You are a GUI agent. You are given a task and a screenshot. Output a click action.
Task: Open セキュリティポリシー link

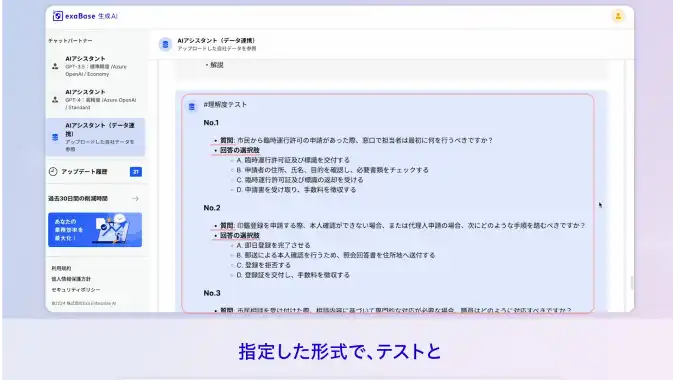[x=76, y=290]
